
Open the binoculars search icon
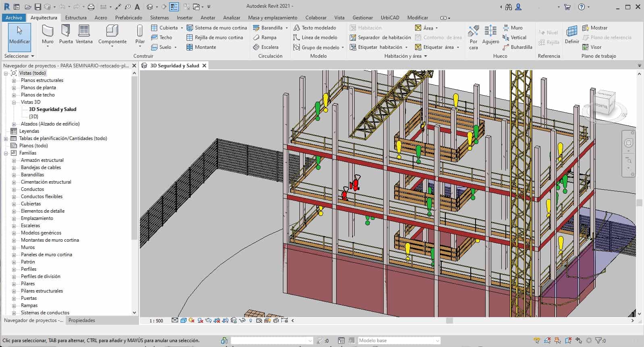coord(509,7)
